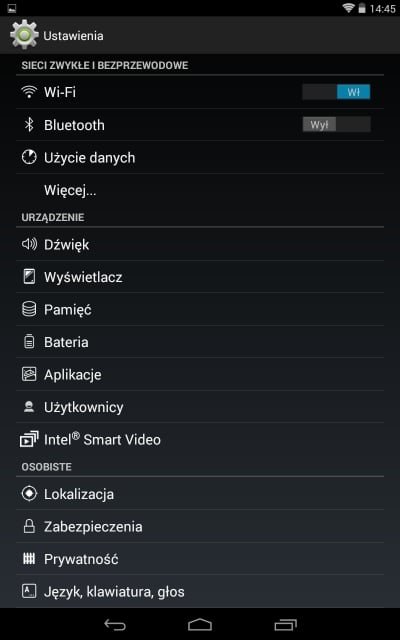Open Użycie danych via its chart icon
The height and width of the screenshot is (640, 400).
click(29, 158)
